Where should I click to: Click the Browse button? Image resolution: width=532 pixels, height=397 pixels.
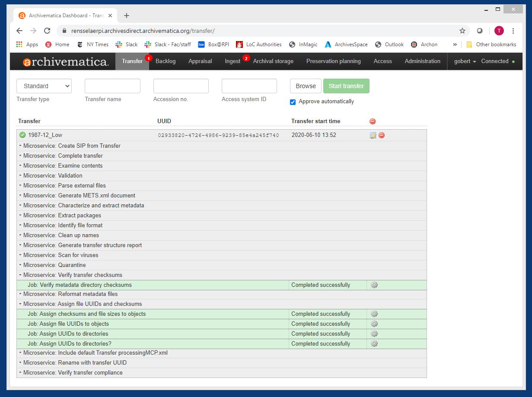pyautogui.click(x=306, y=86)
